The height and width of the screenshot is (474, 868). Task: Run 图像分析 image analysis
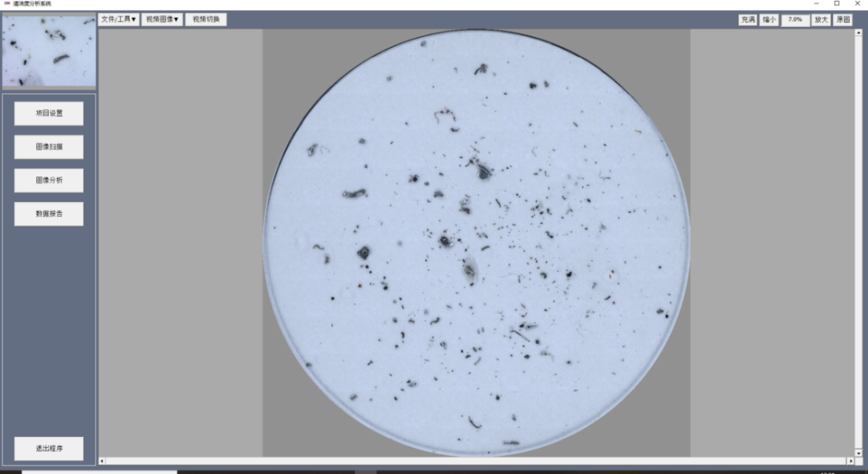(49, 181)
